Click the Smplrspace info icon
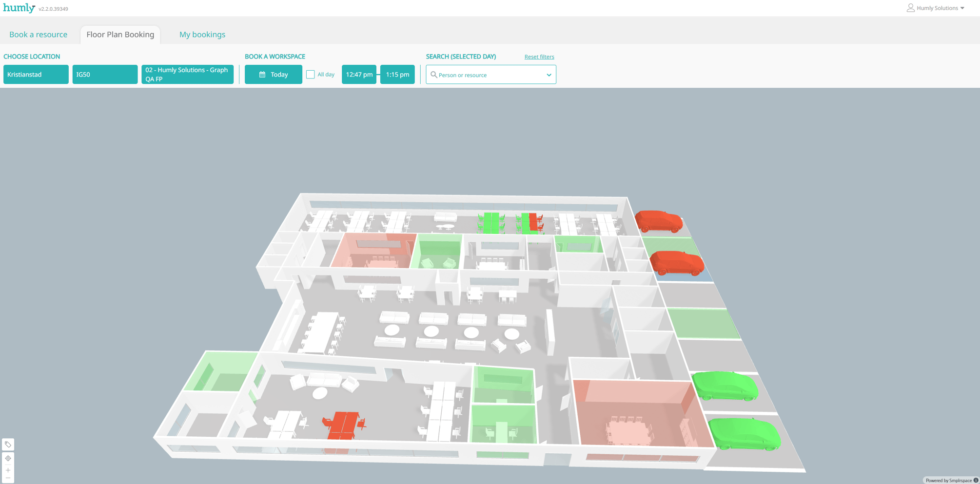This screenshot has height=484, width=980. [x=976, y=480]
